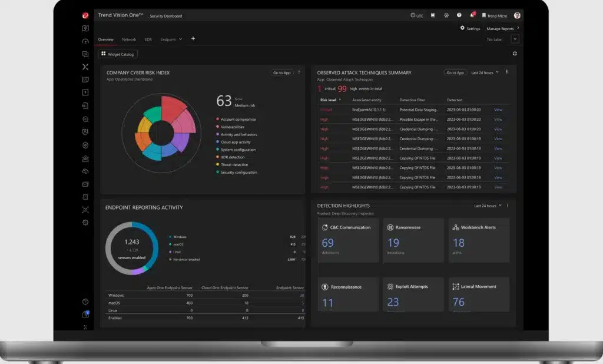Switch to the Network tab

tap(129, 39)
